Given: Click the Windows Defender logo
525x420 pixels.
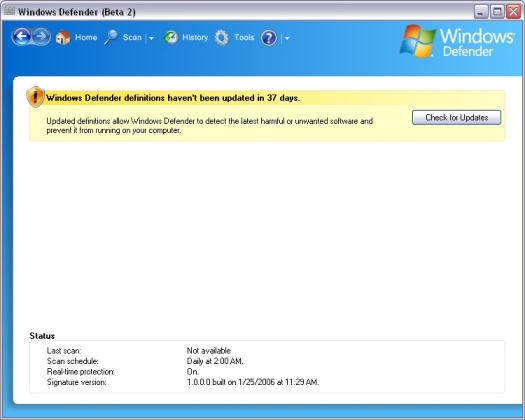Looking at the screenshot, I should [x=457, y=42].
